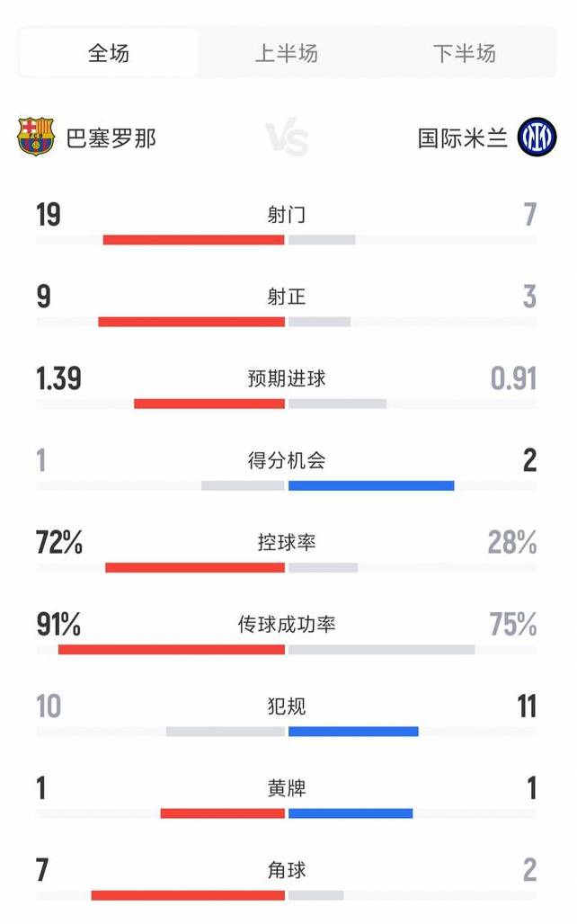Click the blue 犯规 fouls bar
The image size is (577, 924).
click(353, 732)
